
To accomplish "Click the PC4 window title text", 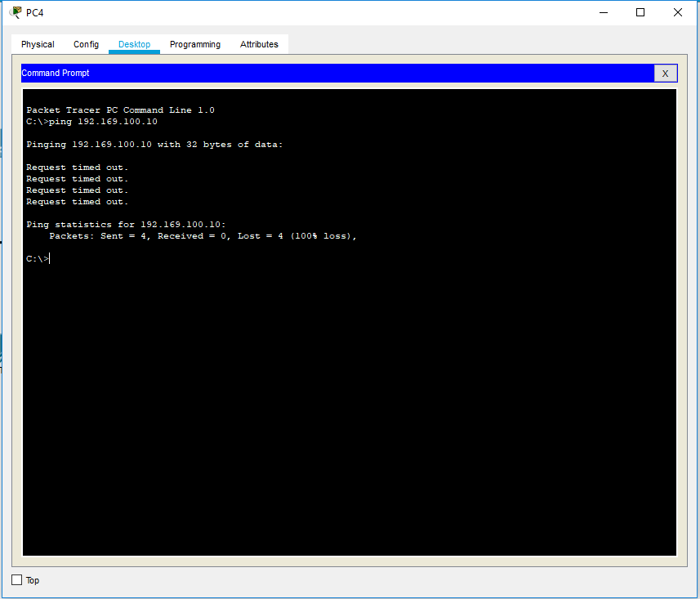I will coord(34,12).
